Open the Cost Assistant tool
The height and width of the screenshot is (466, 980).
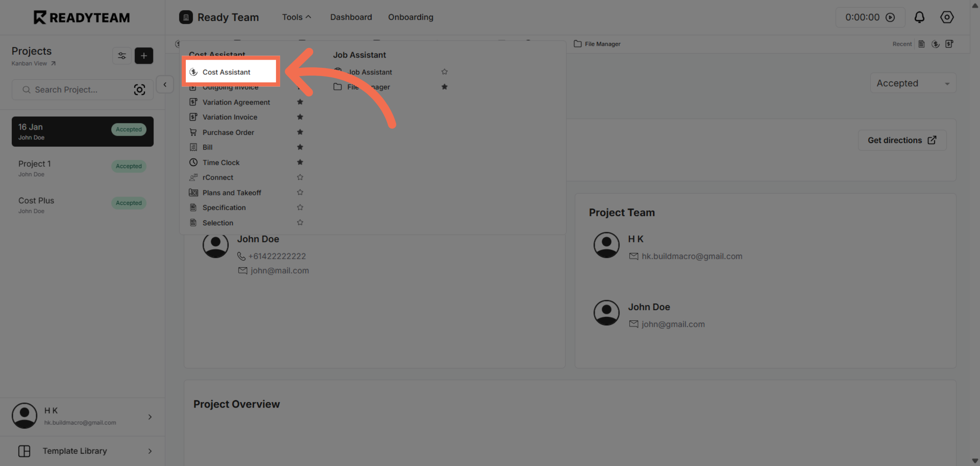pos(227,72)
